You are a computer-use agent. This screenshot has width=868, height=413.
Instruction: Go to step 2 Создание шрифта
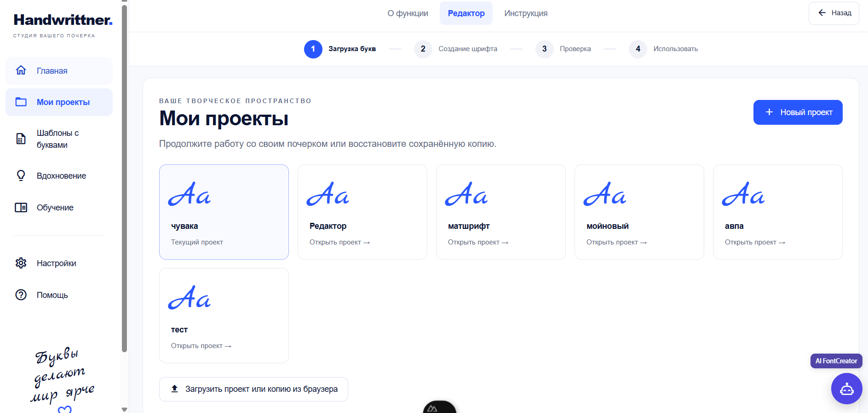click(x=455, y=49)
